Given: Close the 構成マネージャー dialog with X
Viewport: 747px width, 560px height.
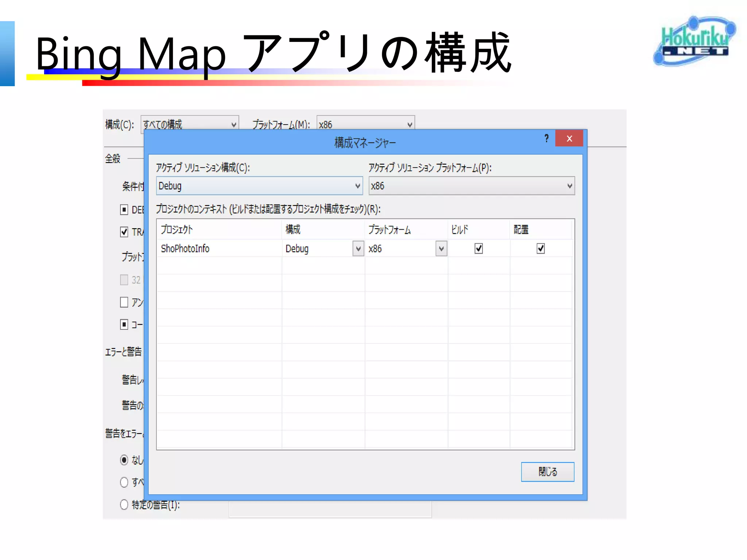Looking at the screenshot, I should [569, 139].
